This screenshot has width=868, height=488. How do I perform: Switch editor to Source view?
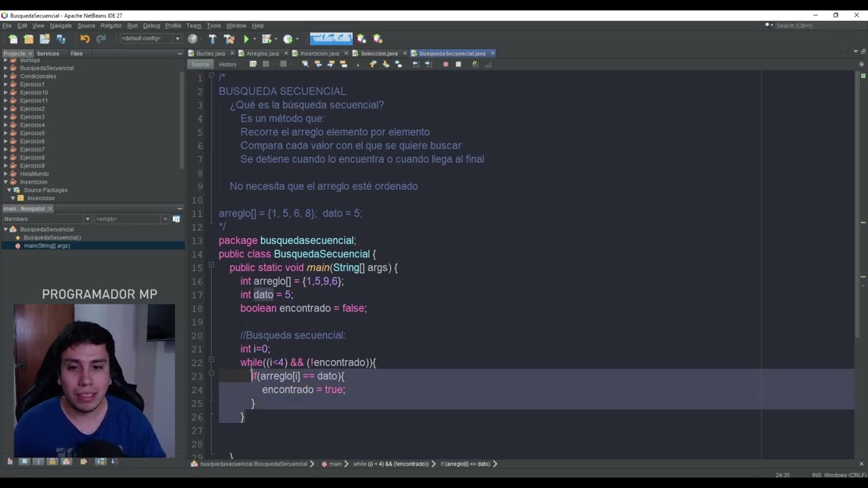(200, 64)
